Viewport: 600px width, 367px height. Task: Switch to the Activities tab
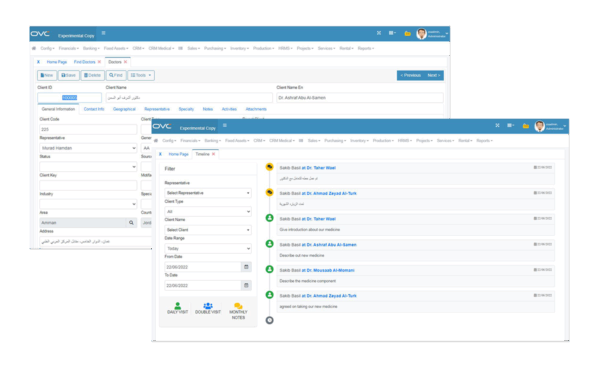pos(229,109)
